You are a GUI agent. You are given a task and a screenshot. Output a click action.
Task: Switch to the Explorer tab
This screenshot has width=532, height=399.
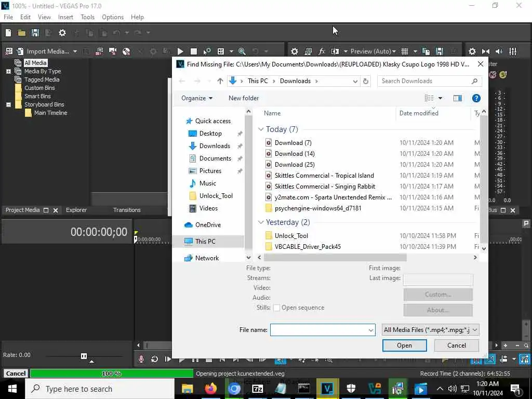tap(76, 210)
